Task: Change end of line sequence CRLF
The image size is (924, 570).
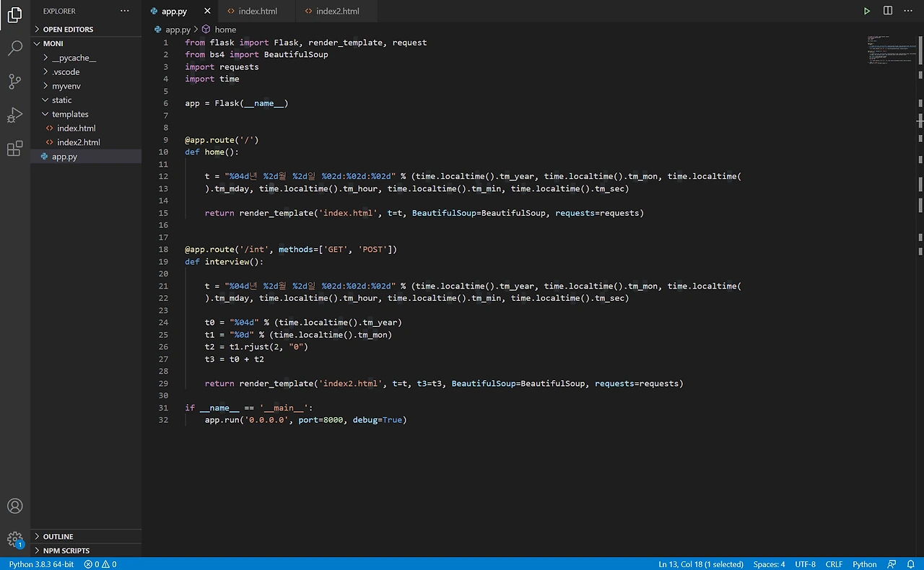Action: click(x=834, y=564)
